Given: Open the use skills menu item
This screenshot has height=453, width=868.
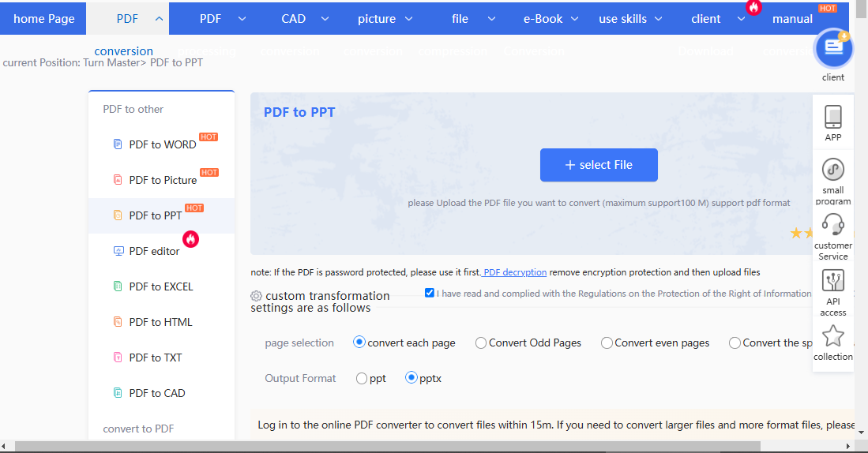Looking at the screenshot, I should click(x=623, y=19).
